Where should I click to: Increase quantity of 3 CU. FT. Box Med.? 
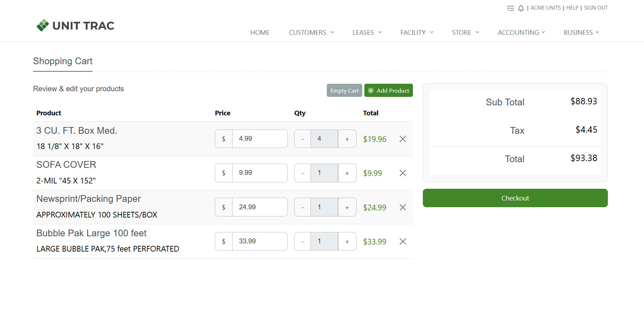tap(347, 139)
